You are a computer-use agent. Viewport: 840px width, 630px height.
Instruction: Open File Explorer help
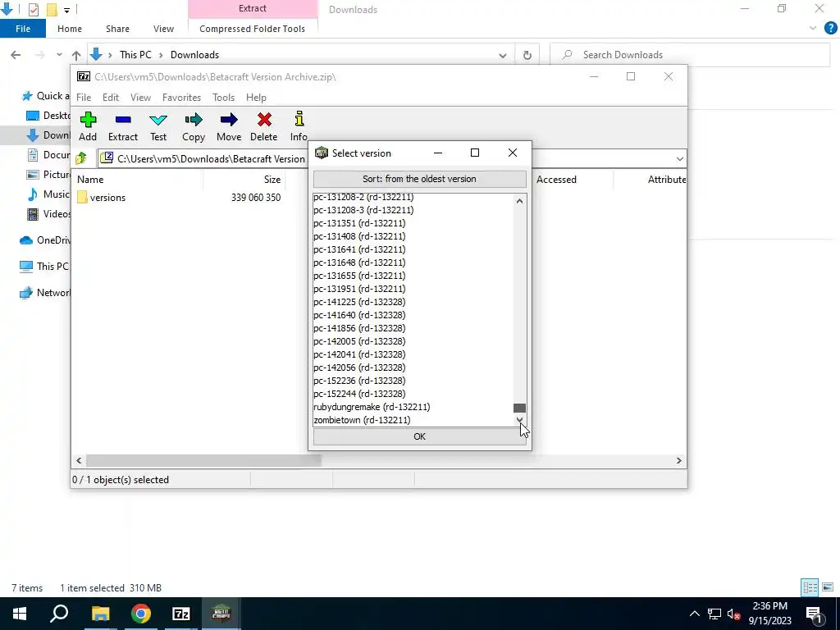pos(830,29)
